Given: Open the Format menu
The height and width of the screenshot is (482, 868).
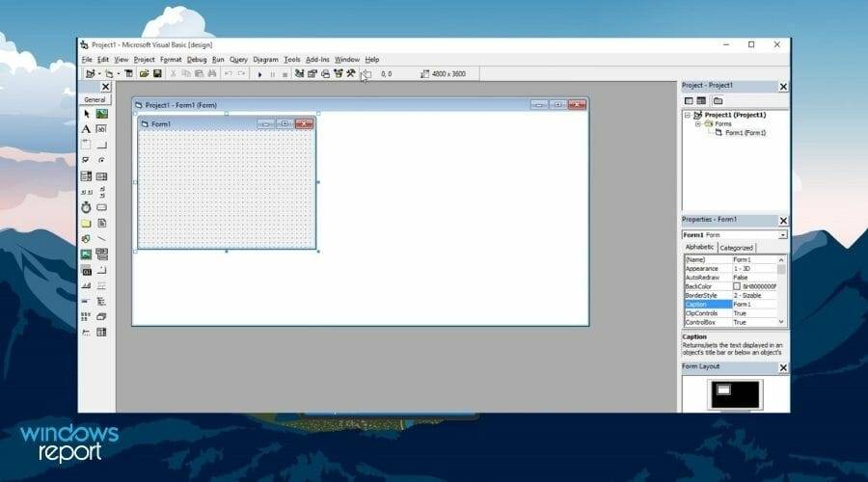Looking at the screenshot, I should (171, 59).
